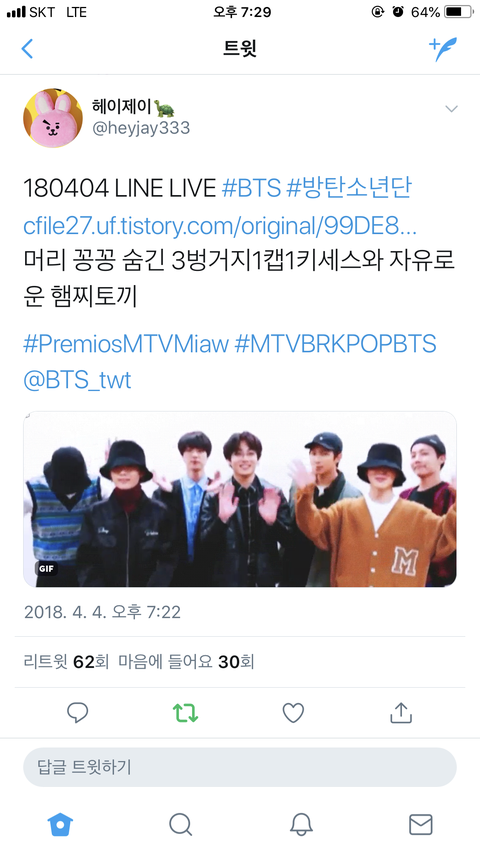Open the @BTS_twt mention
This screenshot has height=853, width=480.
(77, 380)
